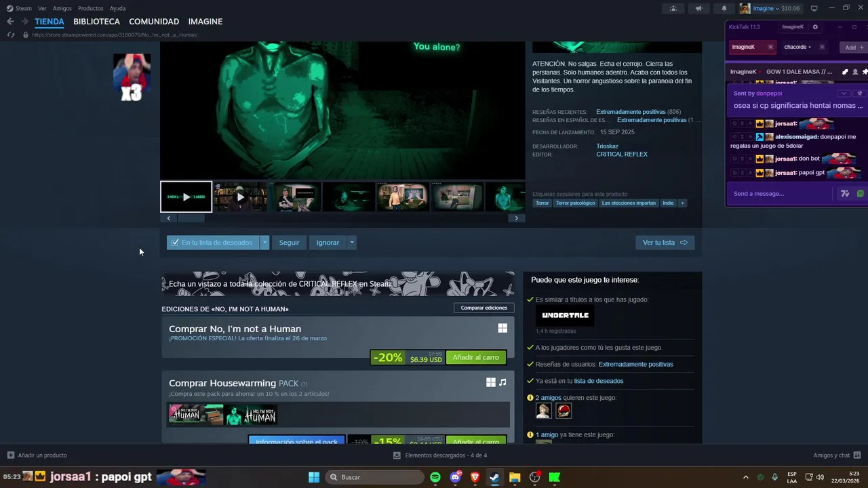Open Kick emote picker green icon

coord(860,194)
